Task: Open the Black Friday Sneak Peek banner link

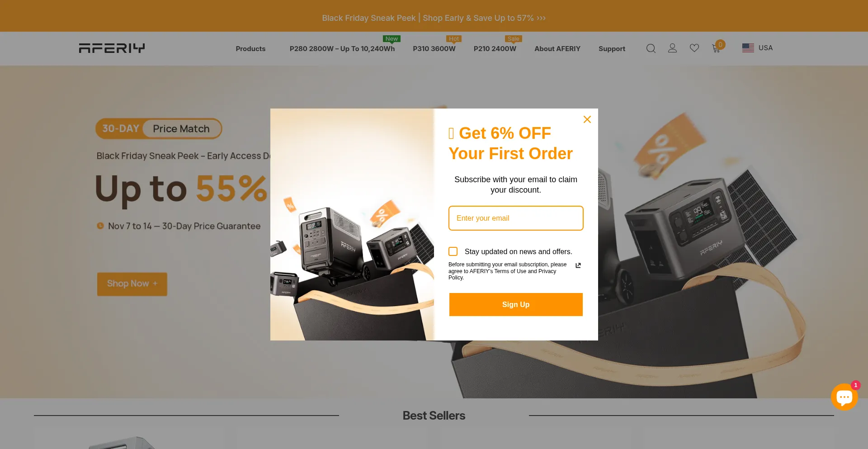Action: point(434,18)
